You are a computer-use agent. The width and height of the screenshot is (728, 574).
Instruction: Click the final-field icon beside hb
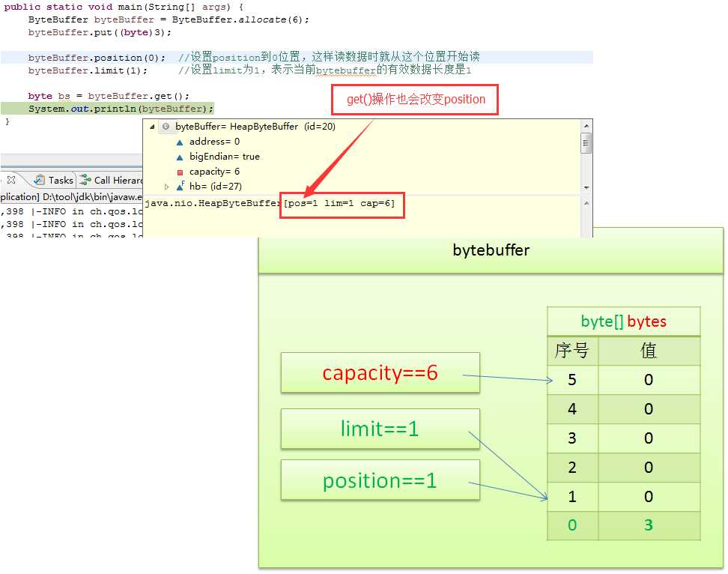(181, 187)
